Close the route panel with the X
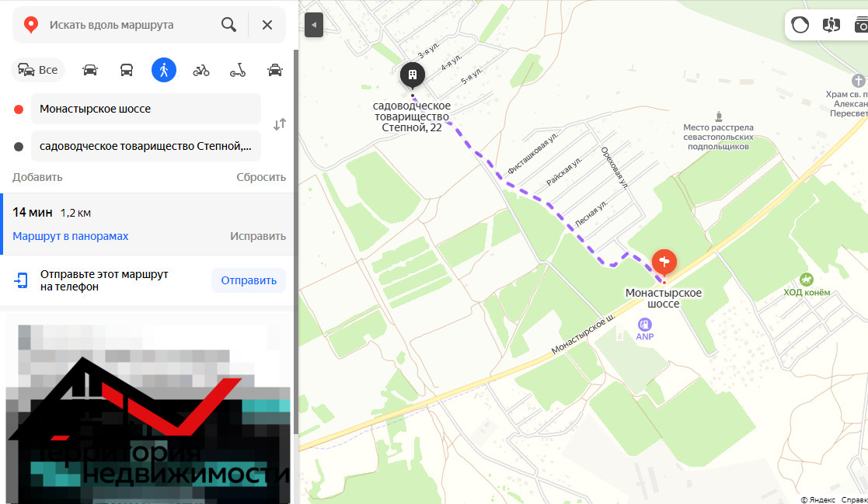This screenshot has width=868, height=504. coord(267,25)
